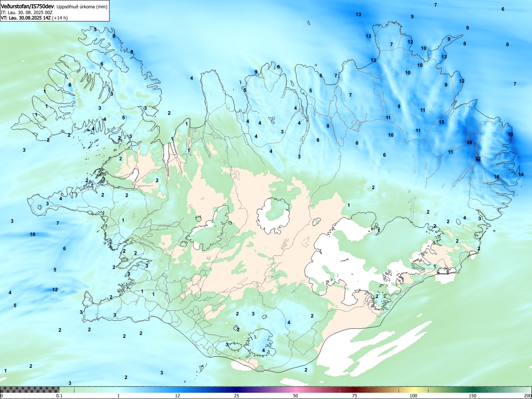Click the 150 label on the color scale
This screenshot has width=532, height=399.
pyautogui.click(x=473, y=396)
